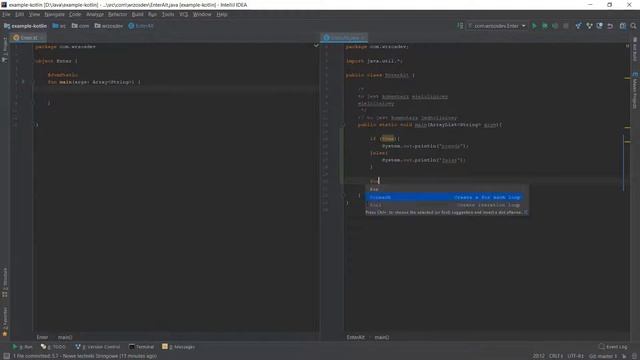The image size is (640, 360).
Task: Click UTF-8 encoding in status bar
Action: coord(576,356)
